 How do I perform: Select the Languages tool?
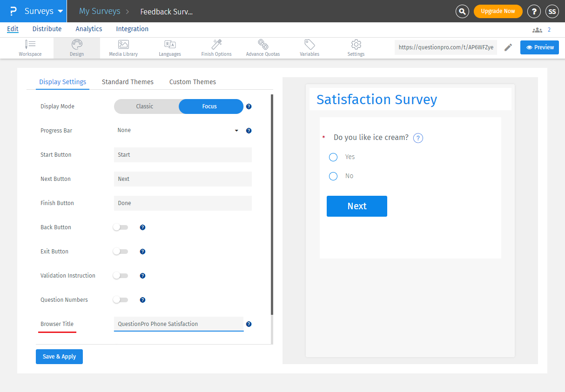point(169,47)
